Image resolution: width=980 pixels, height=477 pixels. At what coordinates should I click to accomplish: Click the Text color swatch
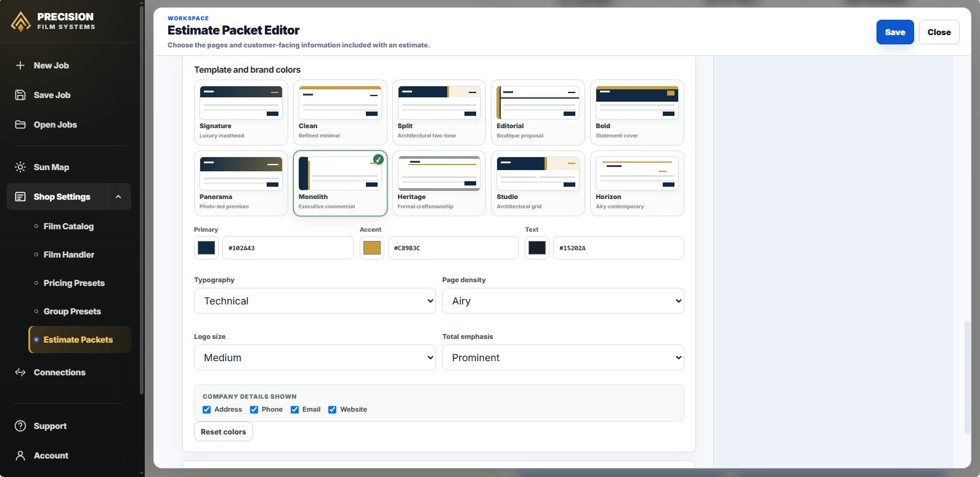[537, 248]
